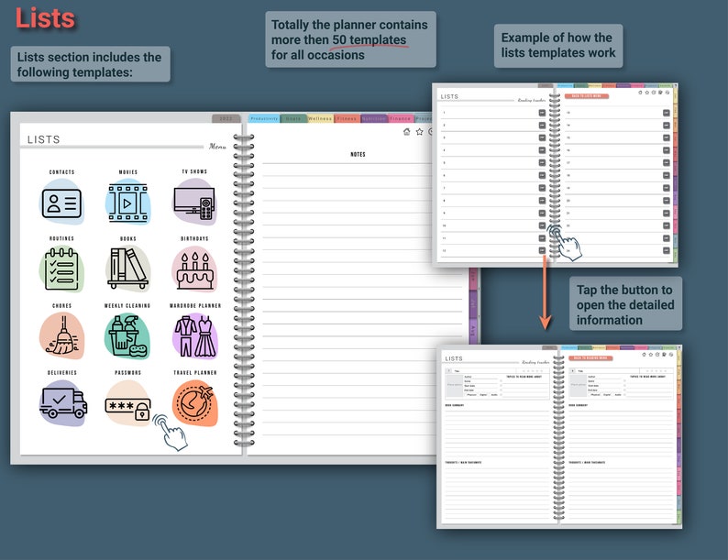Open detail arrow for reading row 21
Viewport: 728px width, 560px height.
(x=667, y=213)
